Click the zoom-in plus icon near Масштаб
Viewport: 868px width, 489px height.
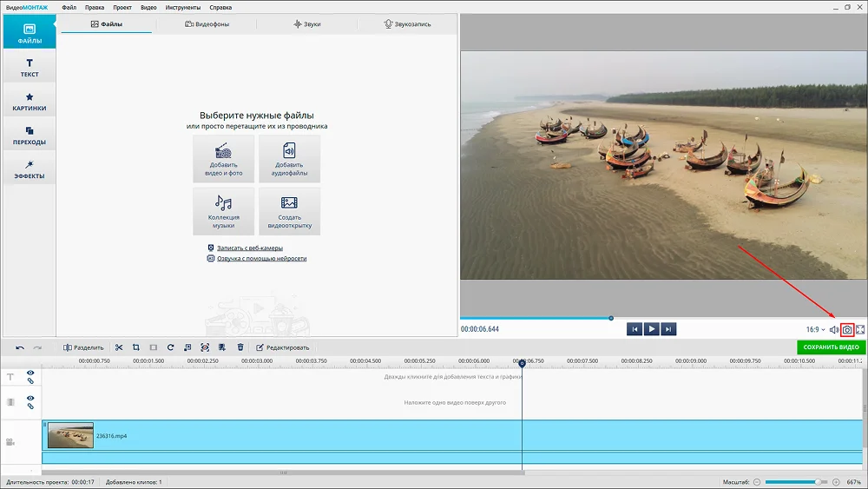[x=836, y=482]
